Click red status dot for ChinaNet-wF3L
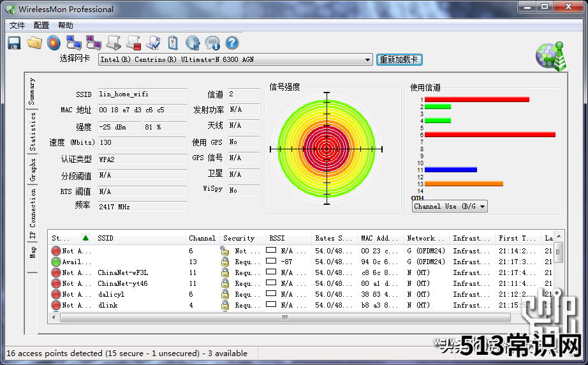This screenshot has width=588, height=365. click(x=56, y=272)
